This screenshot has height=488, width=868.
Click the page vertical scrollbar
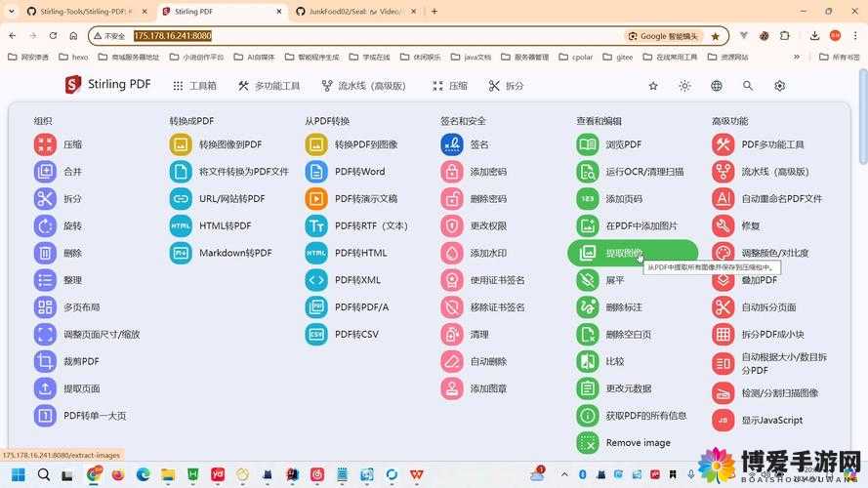click(862, 116)
